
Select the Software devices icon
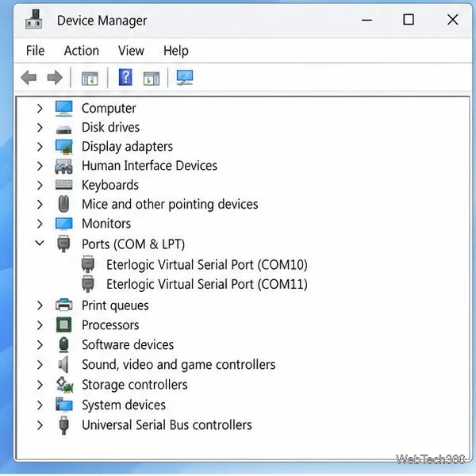[63, 344]
